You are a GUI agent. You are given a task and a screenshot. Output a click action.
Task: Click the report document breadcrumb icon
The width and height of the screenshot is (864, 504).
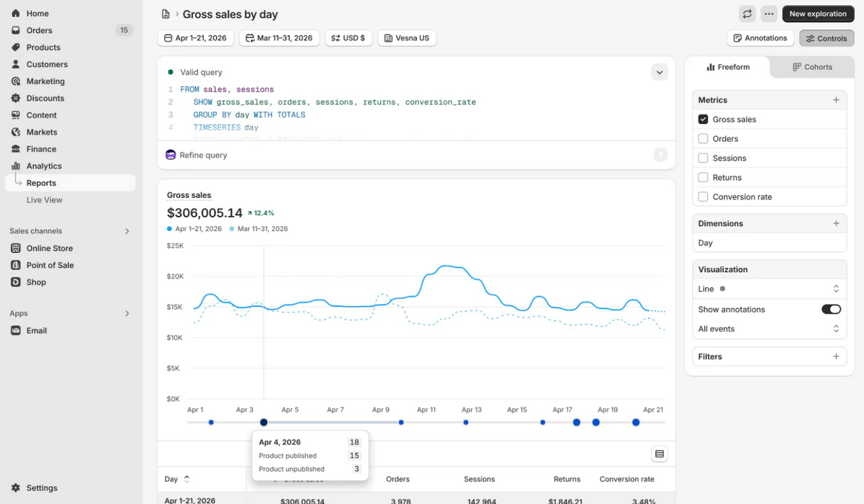pos(166,14)
